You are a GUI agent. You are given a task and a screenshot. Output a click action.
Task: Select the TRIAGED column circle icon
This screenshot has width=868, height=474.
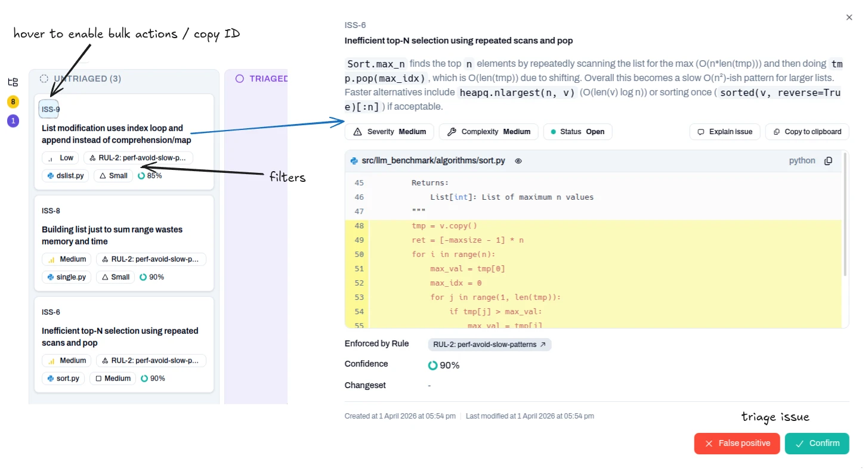(x=240, y=79)
